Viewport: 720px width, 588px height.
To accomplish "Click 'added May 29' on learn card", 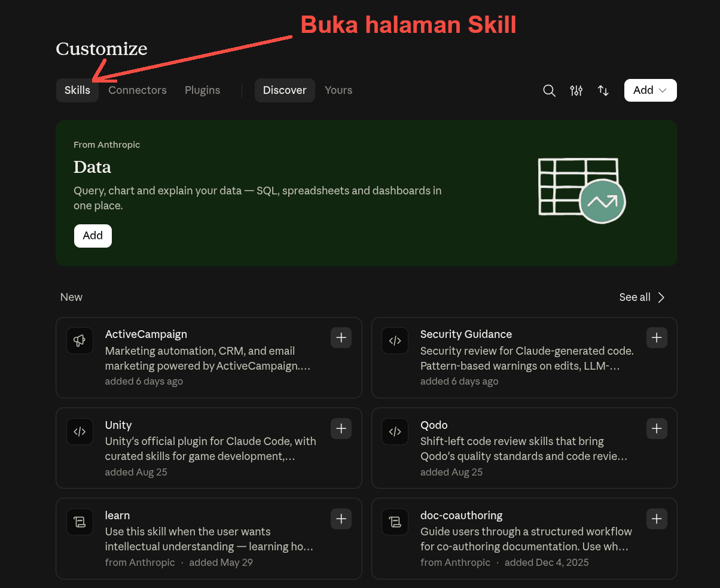I will [x=221, y=562].
